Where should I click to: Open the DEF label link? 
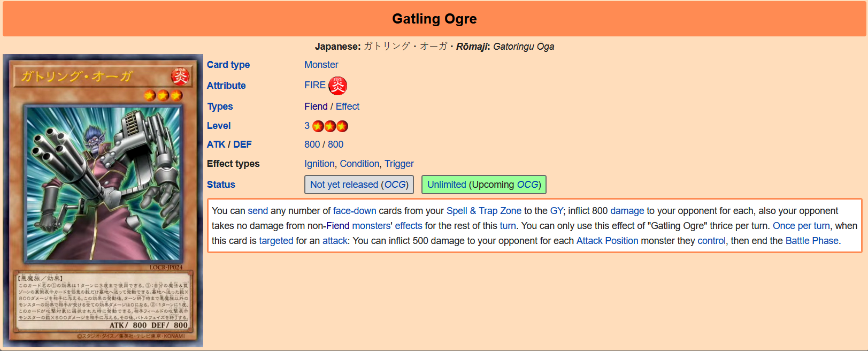tap(242, 144)
